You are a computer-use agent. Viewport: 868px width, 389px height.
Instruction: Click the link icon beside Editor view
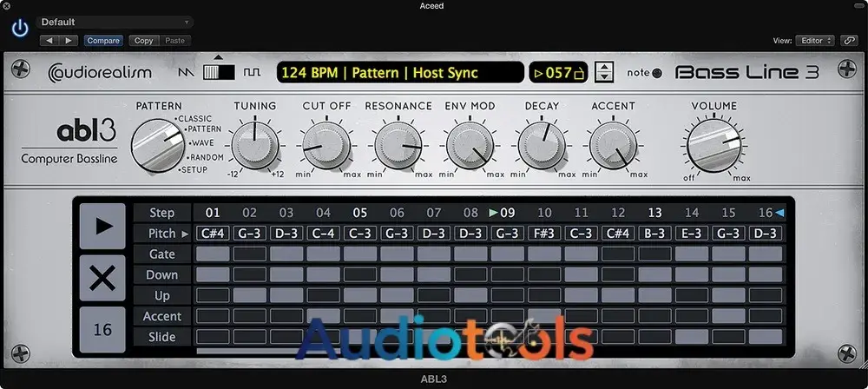pyautogui.click(x=849, y=41)
